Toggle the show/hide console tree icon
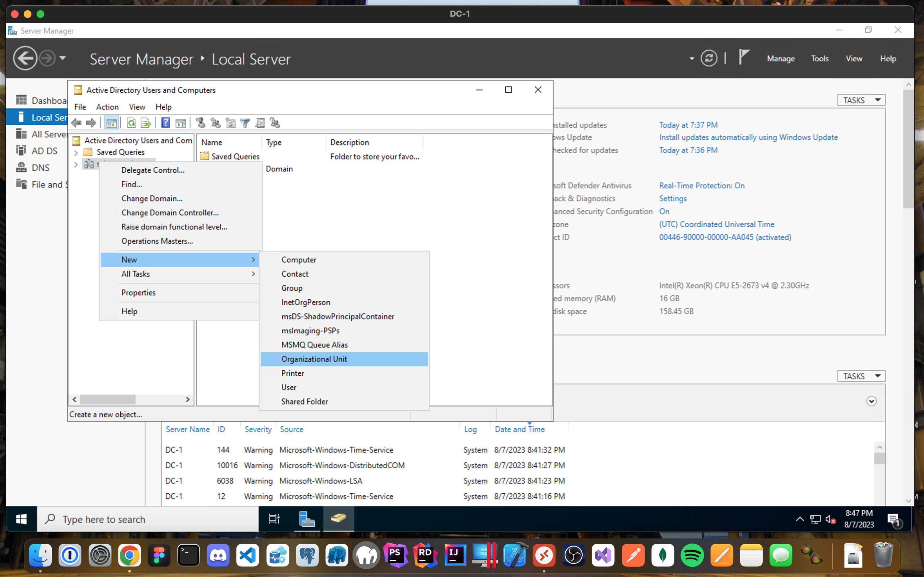This screenshot has height=577, width=924. tap(111, 123)
